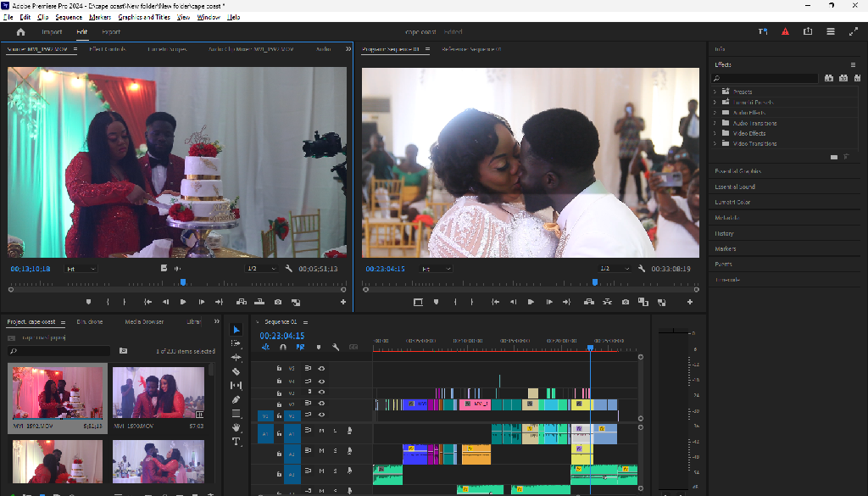Toggle the Snap magnet icon in the timeline

[283, 348]
